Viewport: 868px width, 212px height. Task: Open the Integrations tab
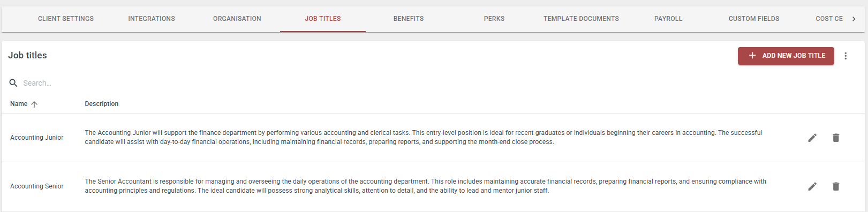pos(152,19)
